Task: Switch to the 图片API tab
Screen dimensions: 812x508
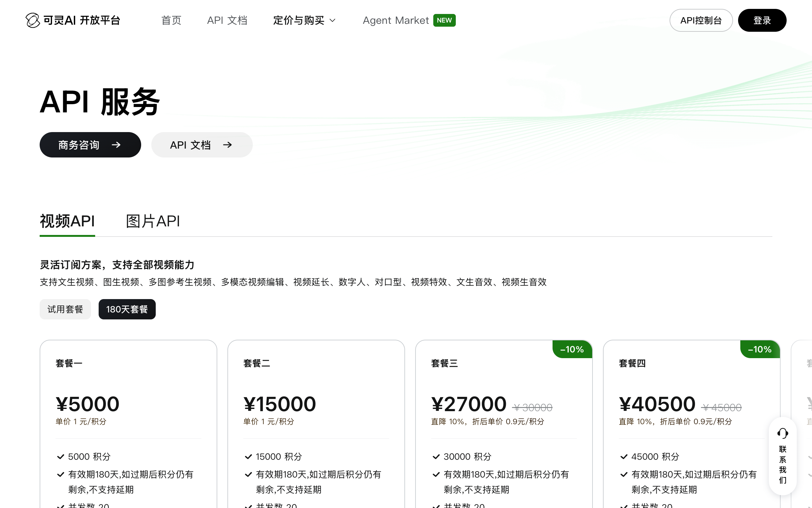Action: [153, 221]
